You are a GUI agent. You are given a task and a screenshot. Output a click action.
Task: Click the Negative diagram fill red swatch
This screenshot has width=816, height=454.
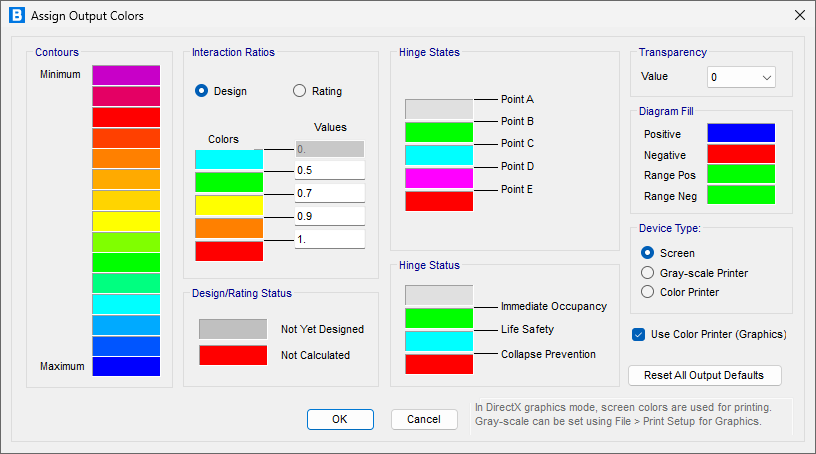click(x=740, y=154)
